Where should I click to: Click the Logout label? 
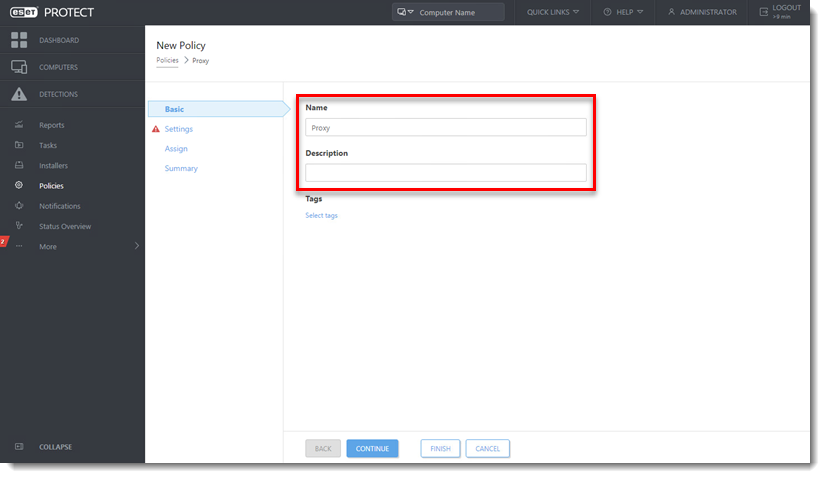coord(786,8)
